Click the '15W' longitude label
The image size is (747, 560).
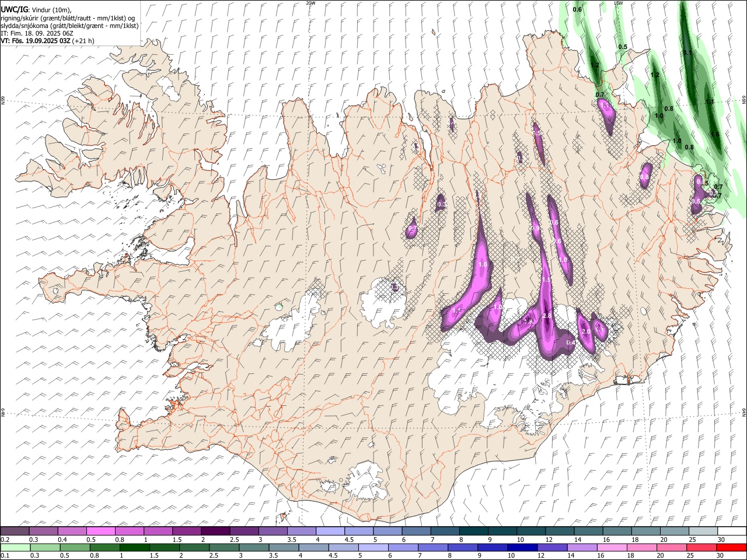[618, 3]
